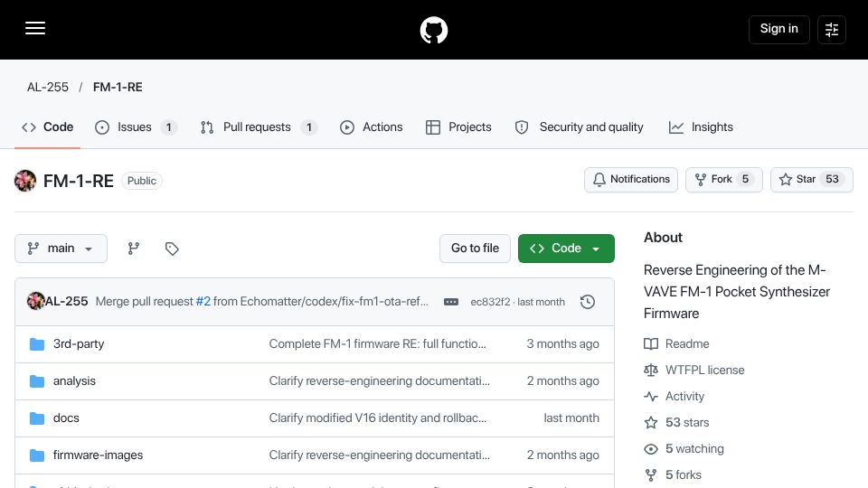
Task: Open the WTFPL license link
Action: pos(694,370)
